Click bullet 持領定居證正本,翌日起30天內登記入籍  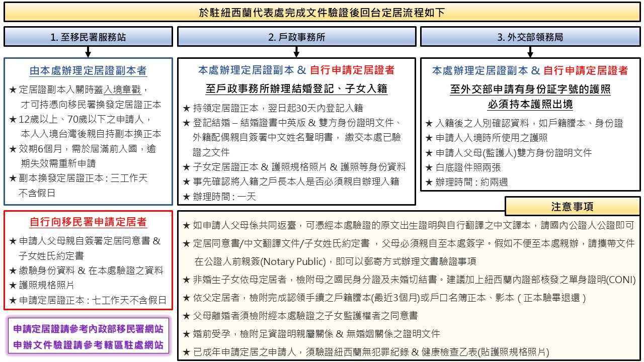tap(273, 108)
